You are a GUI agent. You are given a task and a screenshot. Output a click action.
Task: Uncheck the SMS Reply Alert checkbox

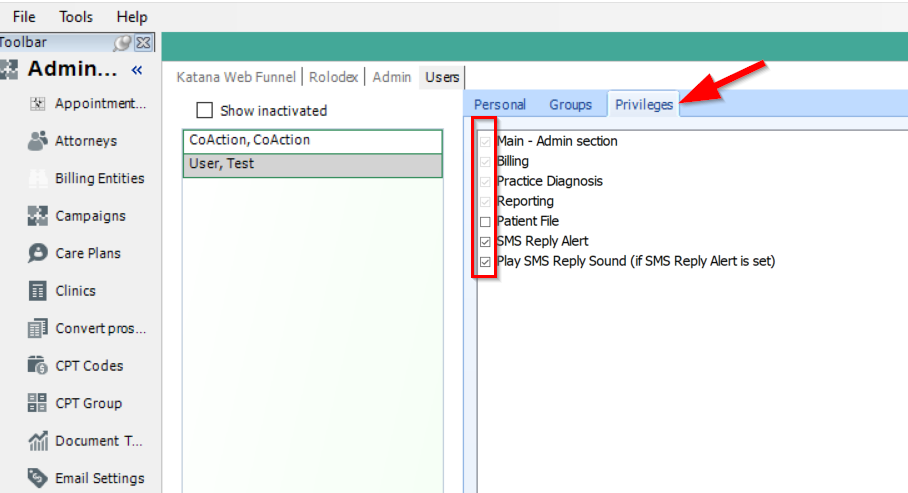point(485,242)
